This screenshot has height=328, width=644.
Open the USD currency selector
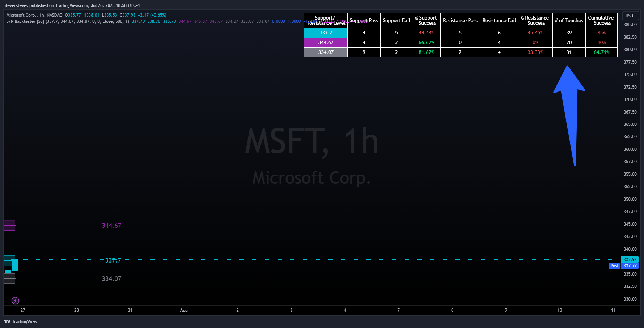click(630, 16)
